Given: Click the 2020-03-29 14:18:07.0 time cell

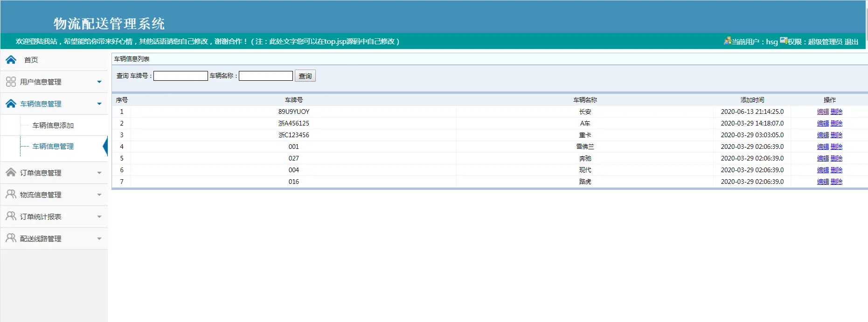Looking at the screenshot, I should (x=752, y=123).
